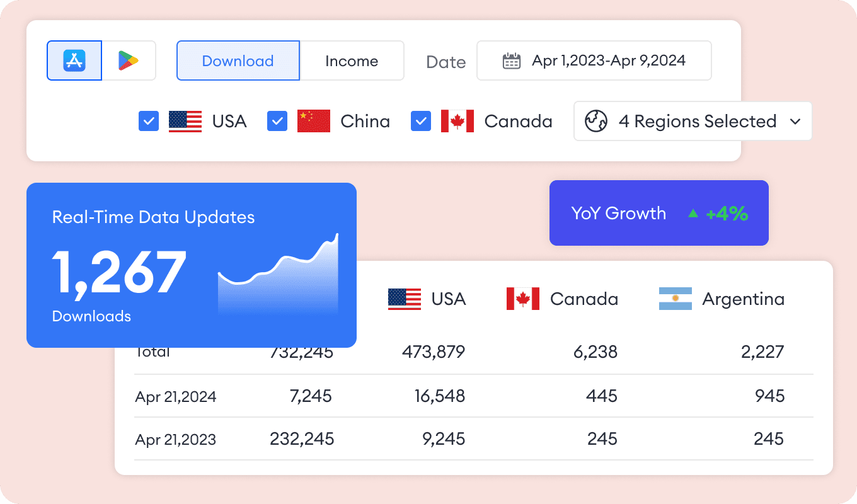The image size is (857, 504).
Task: Click the USA flag in the table header
Action: (x=405, y=299)
